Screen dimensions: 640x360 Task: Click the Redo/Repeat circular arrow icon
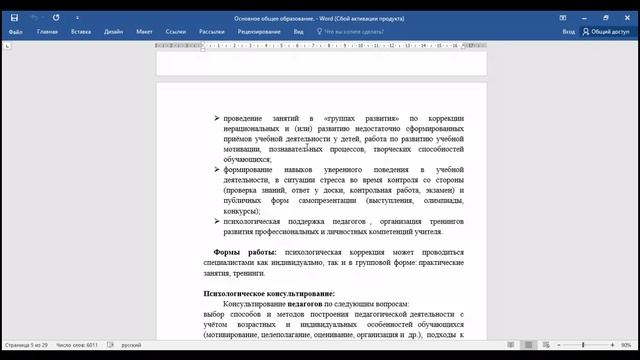pyautogui.click(x=56, y=18)
